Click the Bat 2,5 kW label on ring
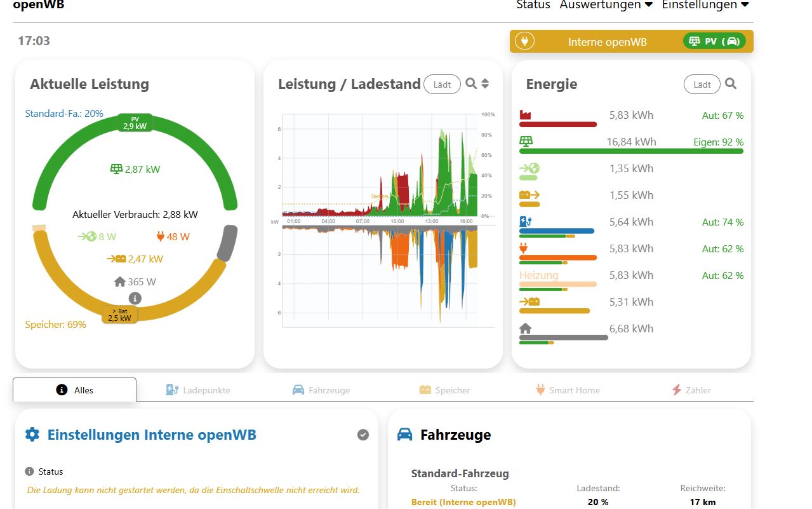812x509 pixels. coord(119,314)
